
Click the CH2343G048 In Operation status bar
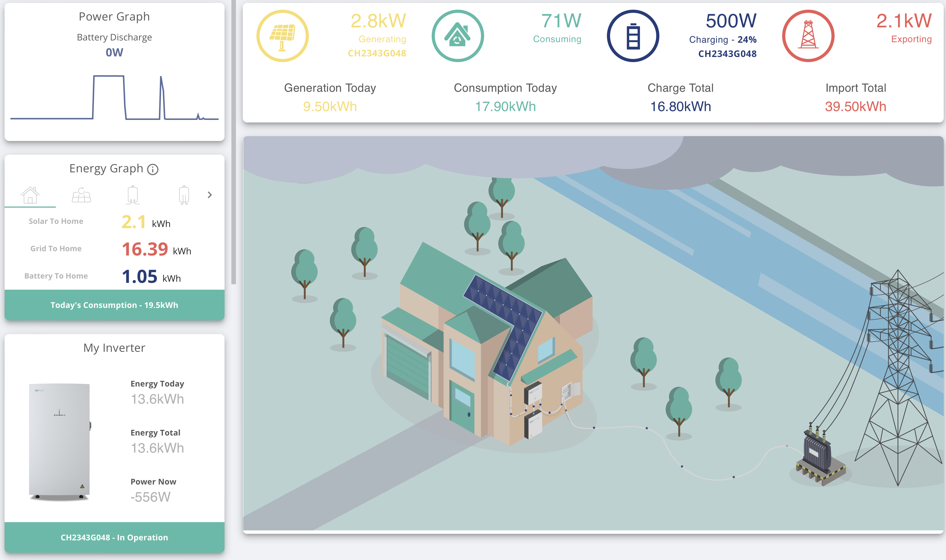tap(114, 537)
